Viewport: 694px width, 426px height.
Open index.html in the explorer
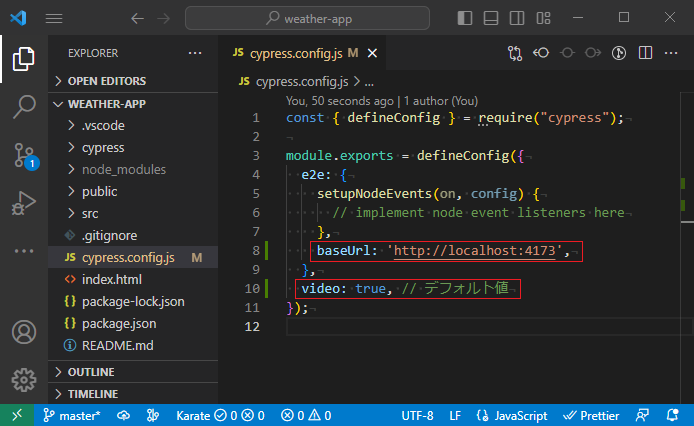pyautogui.click(x=133, y=279)
